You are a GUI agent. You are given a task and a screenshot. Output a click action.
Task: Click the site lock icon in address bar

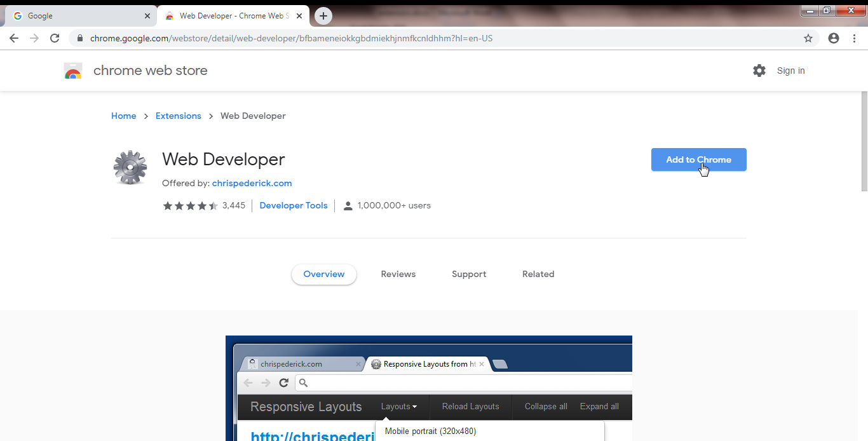point(80,38)
